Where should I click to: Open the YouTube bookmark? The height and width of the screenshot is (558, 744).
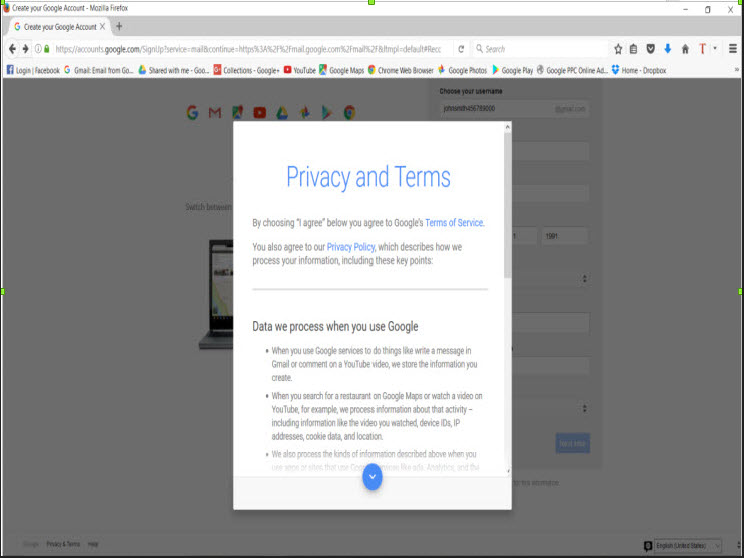(x=299, y=70)
